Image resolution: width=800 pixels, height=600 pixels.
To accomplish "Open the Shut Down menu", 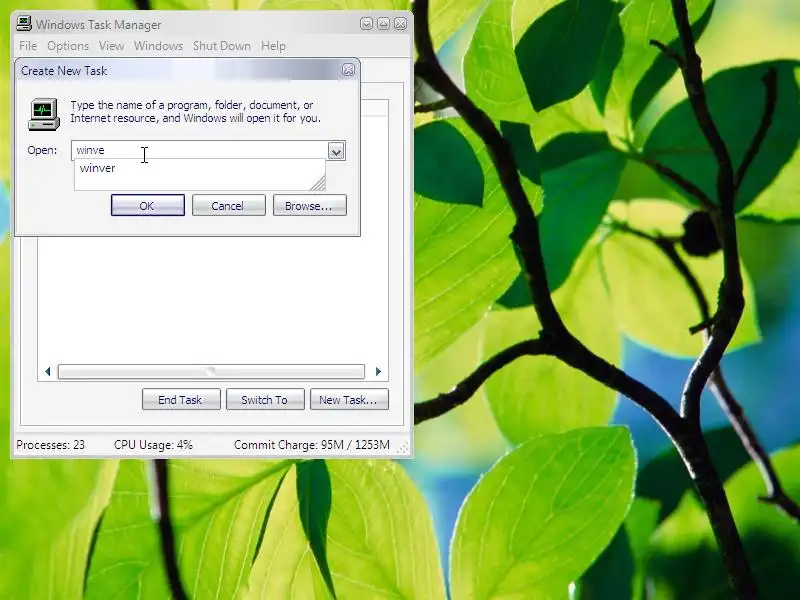I will 221,46.
